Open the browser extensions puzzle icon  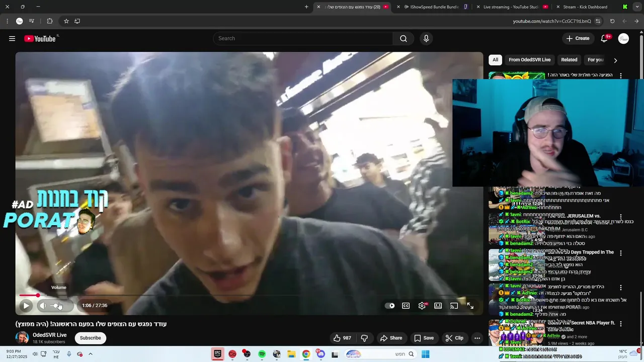point(50,21)
